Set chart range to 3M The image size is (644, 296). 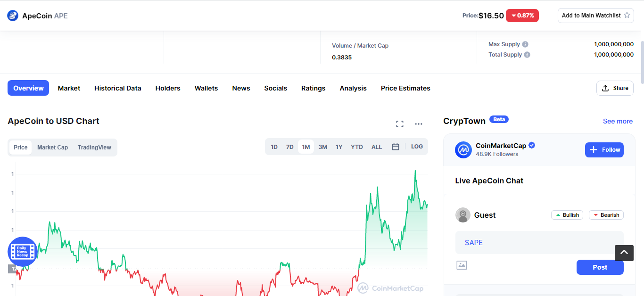tap(323, 147)
